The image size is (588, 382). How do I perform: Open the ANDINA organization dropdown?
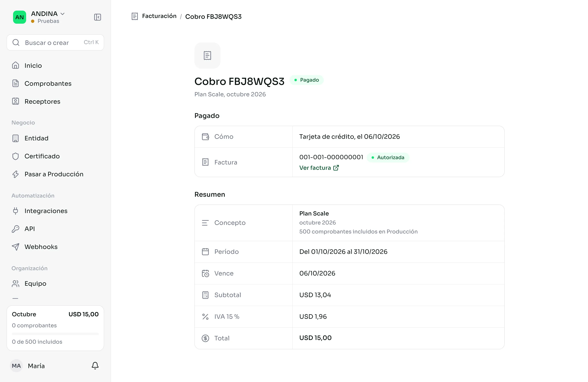pyautogui.click(x=48, y=14)
